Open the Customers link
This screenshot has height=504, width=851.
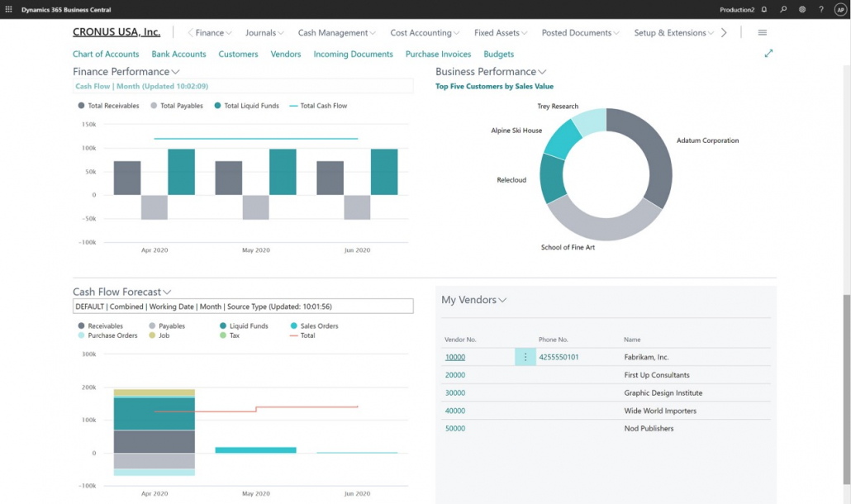click(x=238, y=54)
